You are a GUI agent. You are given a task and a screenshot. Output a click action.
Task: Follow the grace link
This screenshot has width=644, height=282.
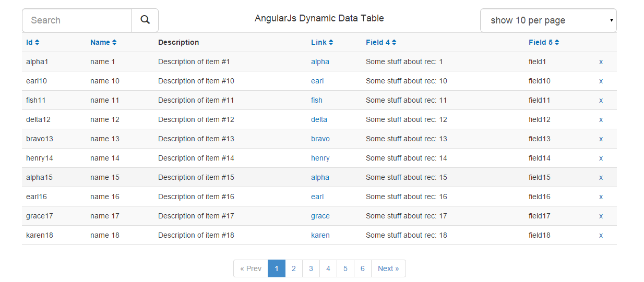click(320, 216)
